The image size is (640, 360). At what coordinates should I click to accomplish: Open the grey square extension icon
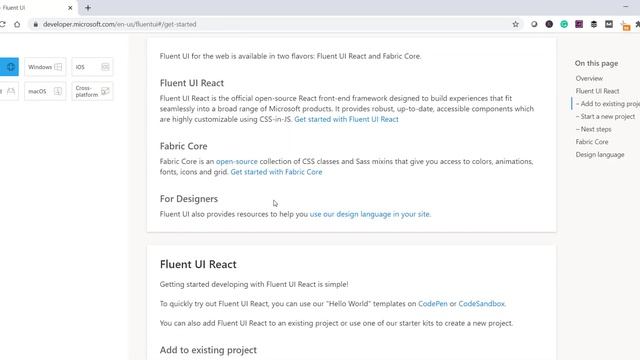pyautogui.click(x=609, y=24)
